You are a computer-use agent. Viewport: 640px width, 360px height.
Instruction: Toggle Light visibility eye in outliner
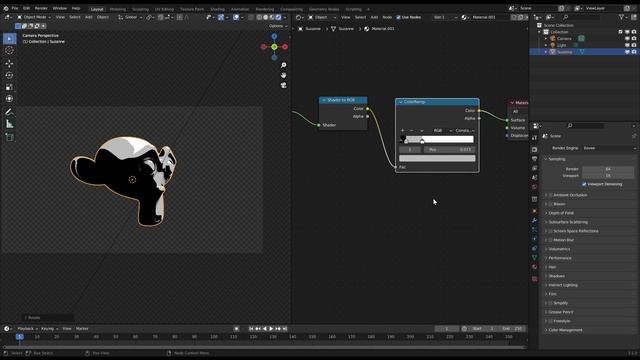point(627,45)
